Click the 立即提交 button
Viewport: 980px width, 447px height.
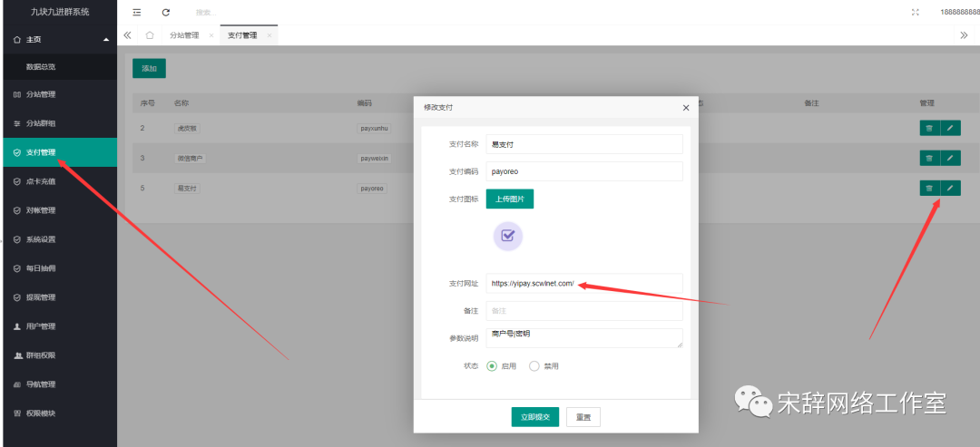pos(535,417)
